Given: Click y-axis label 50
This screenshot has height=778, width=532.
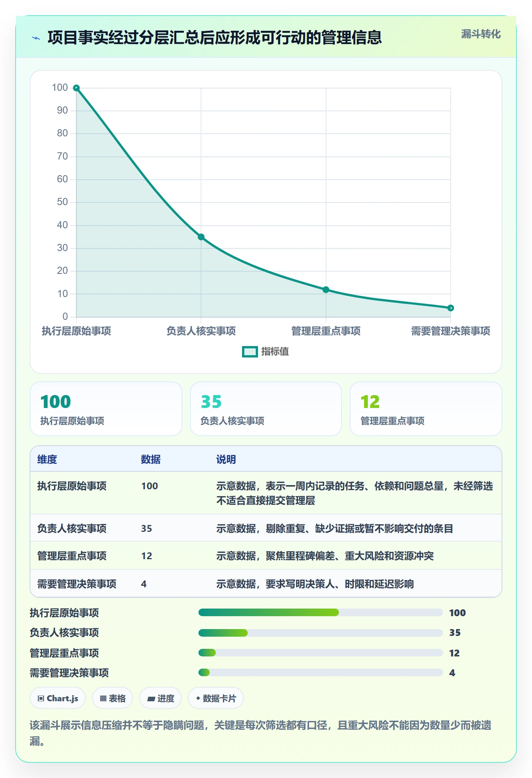Looking at the screenshot, I should pyautogui.click(x=62, y=202).
